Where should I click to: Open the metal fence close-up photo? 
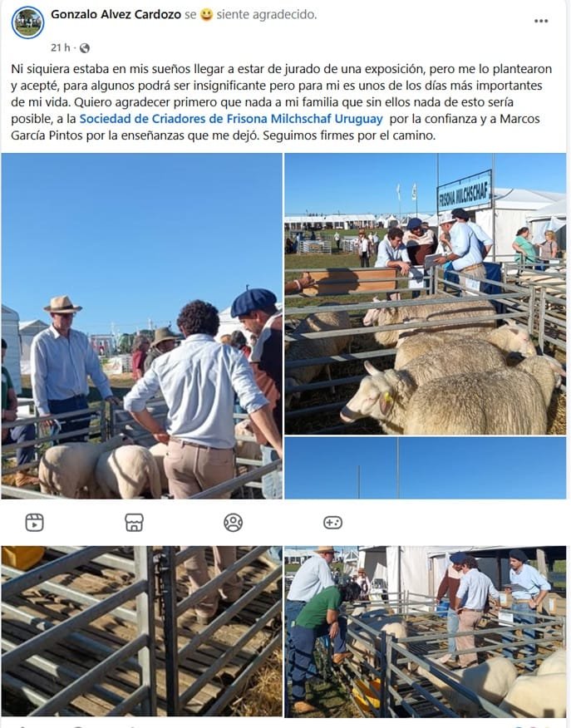tap(141, 632)
